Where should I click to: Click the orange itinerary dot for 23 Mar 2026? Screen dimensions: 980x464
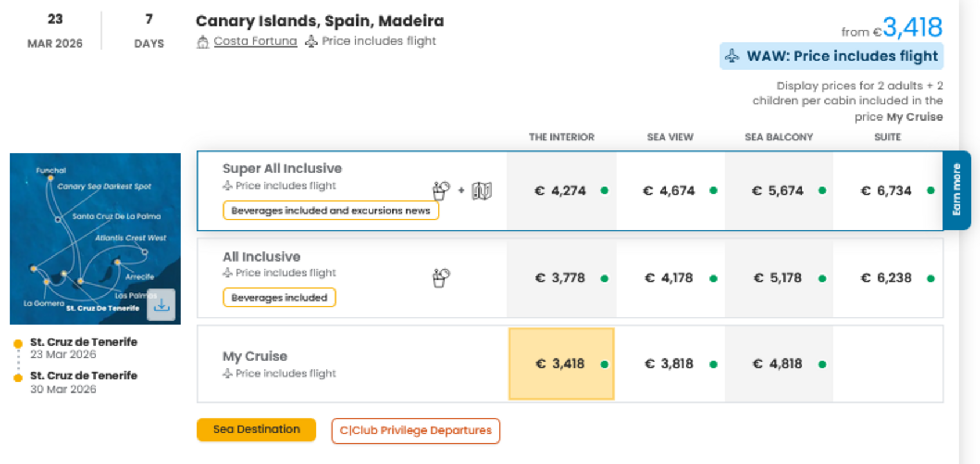point(17,342)
